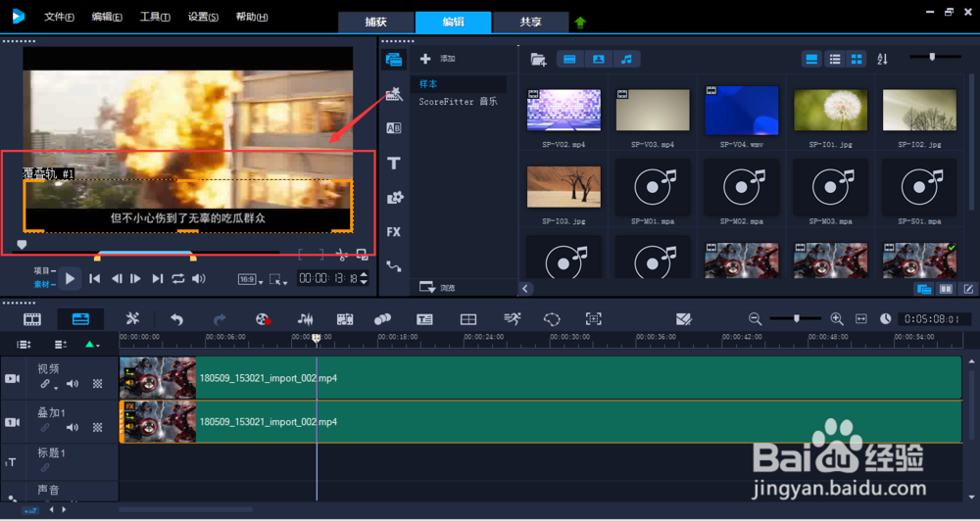The image size is (980, 522).
Task: Mute the 视频 track audio
Action: (x=73, y=384)
